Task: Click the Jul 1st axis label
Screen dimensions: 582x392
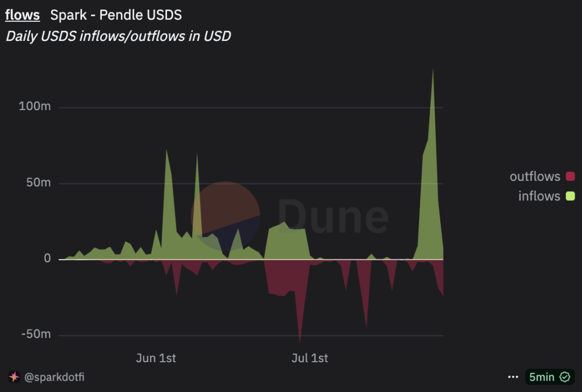Action: tap(310, 358)
